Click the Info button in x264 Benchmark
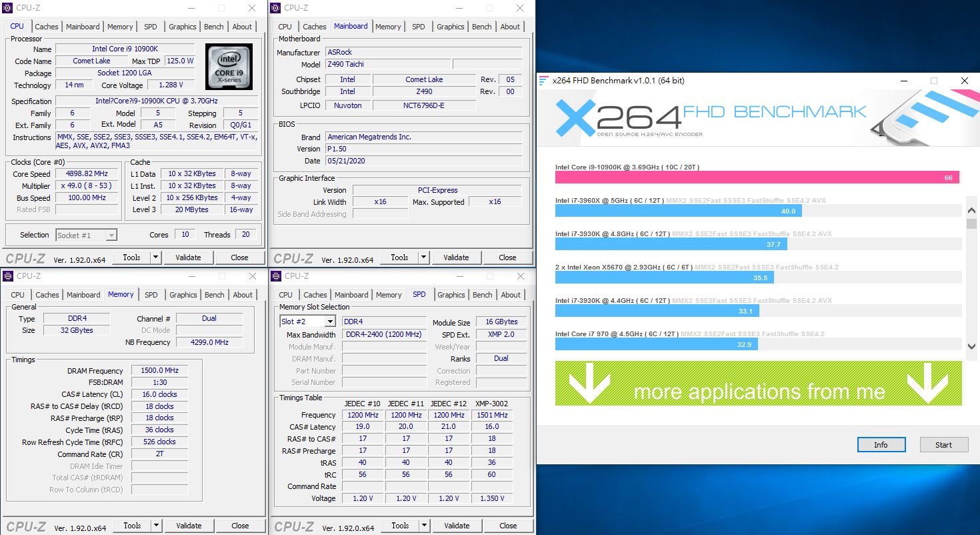The image size is (980, 535). coord(881,445)
